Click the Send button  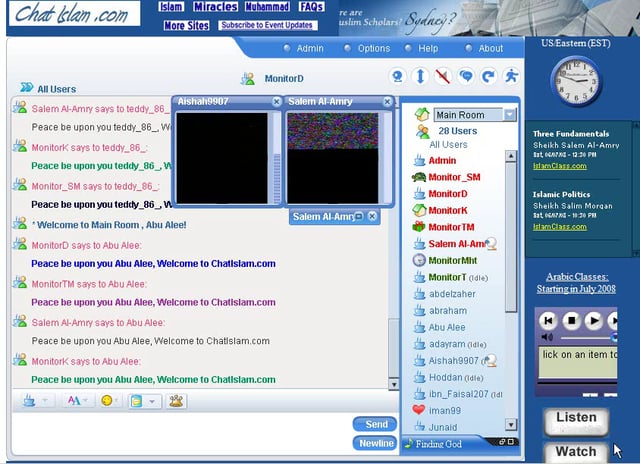pyautogui.click(x=375, y=424)
